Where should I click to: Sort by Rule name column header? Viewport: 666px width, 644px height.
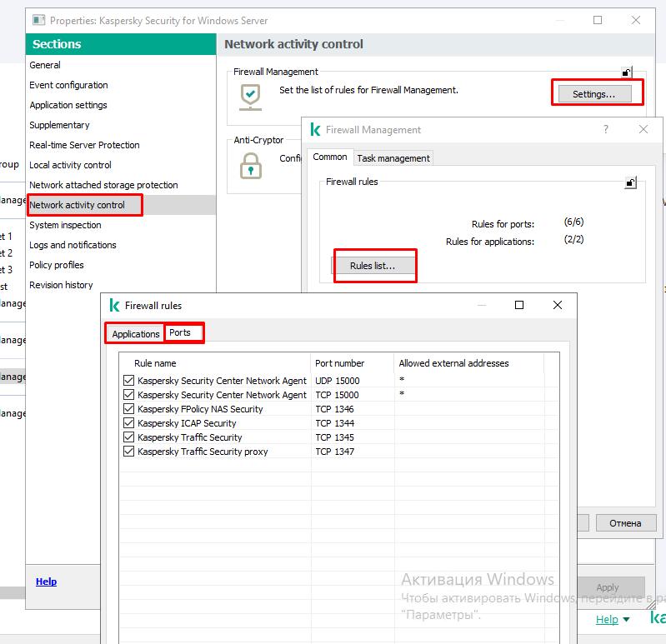[x=216, y=363]
